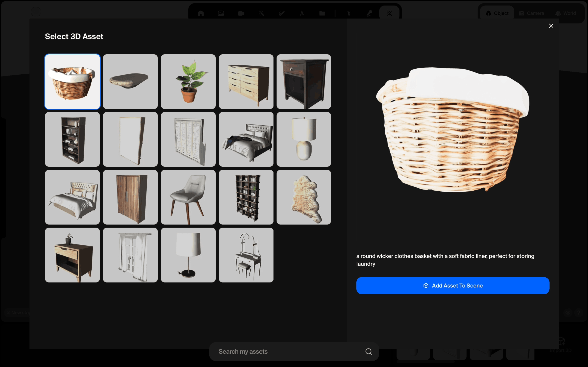Click the image icon in top toolbar

tap(221, 13)
